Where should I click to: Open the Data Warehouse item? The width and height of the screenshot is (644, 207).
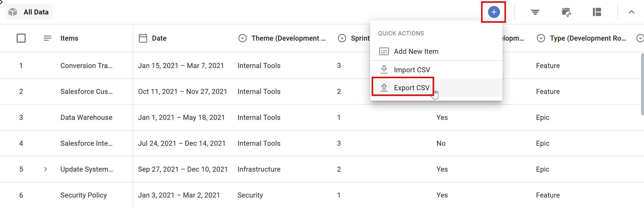[86, 117]
